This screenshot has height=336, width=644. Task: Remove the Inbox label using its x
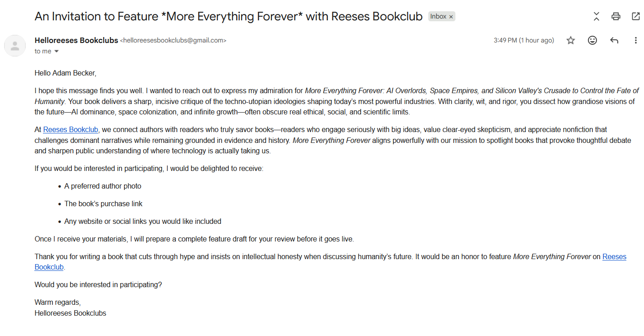pos(451,17)
